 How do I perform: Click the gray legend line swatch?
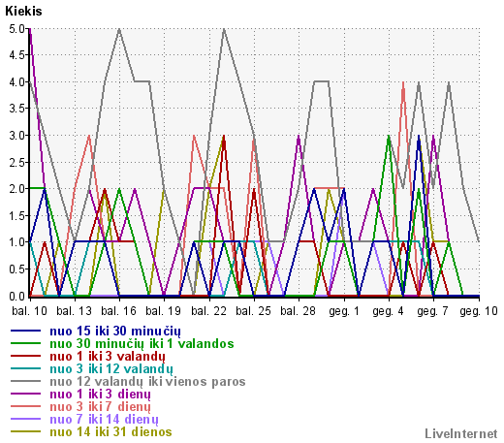pos(25,381)
